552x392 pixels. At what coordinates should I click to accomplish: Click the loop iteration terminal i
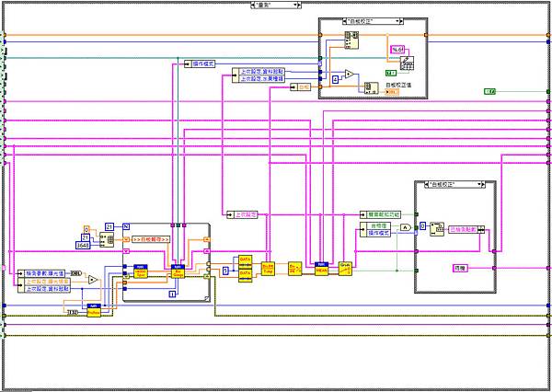[x=171, y=294]
